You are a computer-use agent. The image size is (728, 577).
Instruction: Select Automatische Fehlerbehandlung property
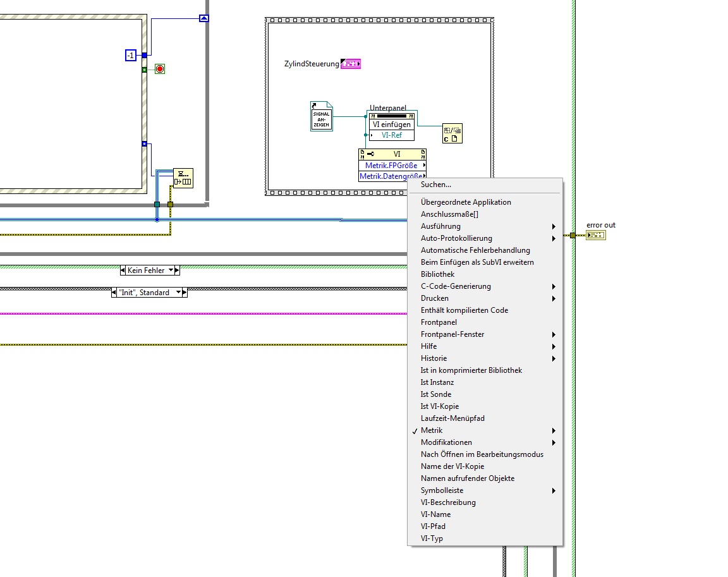click(x=485, y=250)
